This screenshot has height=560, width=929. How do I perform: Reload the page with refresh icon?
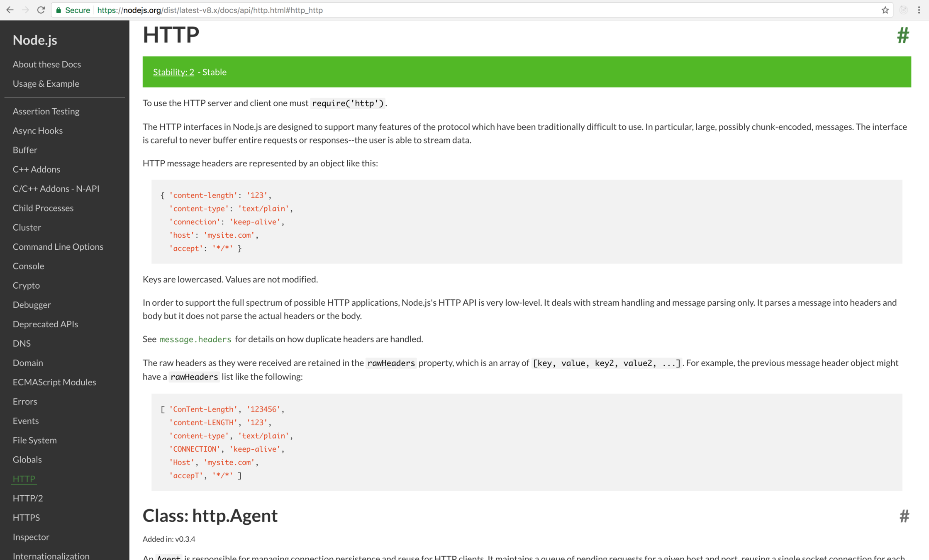pos(41,10)
